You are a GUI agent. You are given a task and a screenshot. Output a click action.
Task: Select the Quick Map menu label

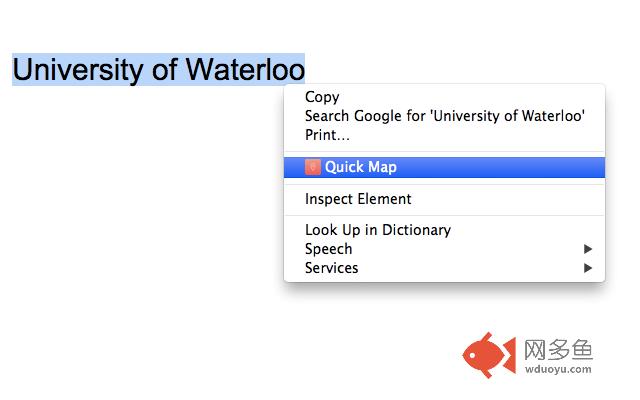click(x=360, y=167)
